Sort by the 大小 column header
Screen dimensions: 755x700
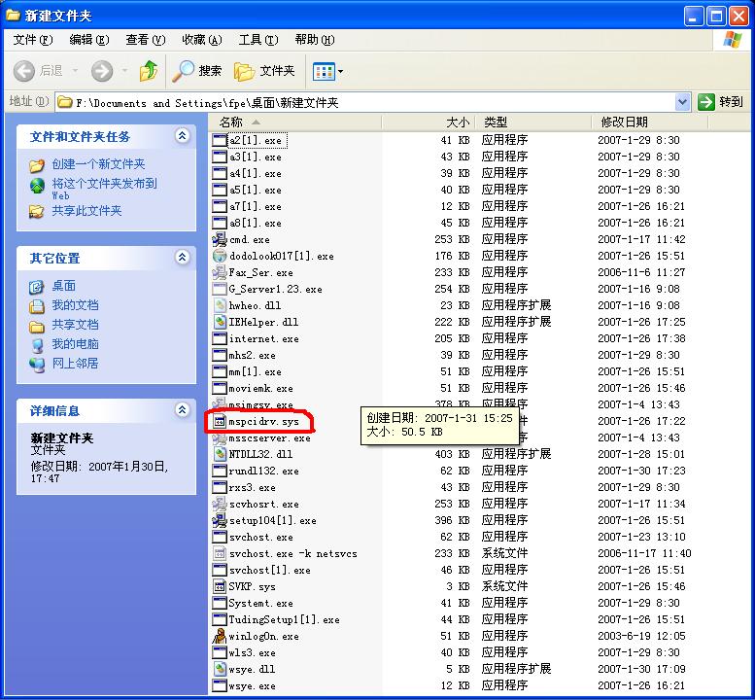[429, 122]
